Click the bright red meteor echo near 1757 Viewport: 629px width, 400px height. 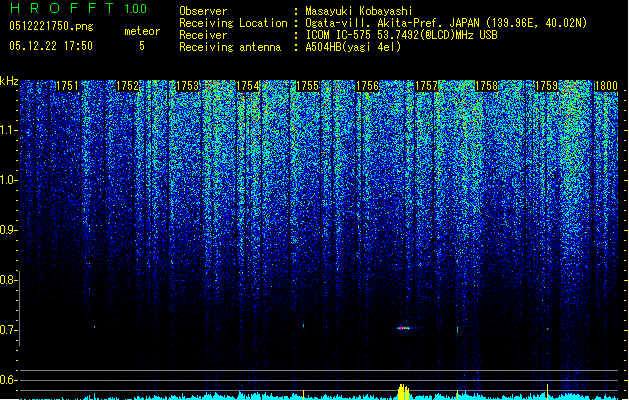(404, 328)
